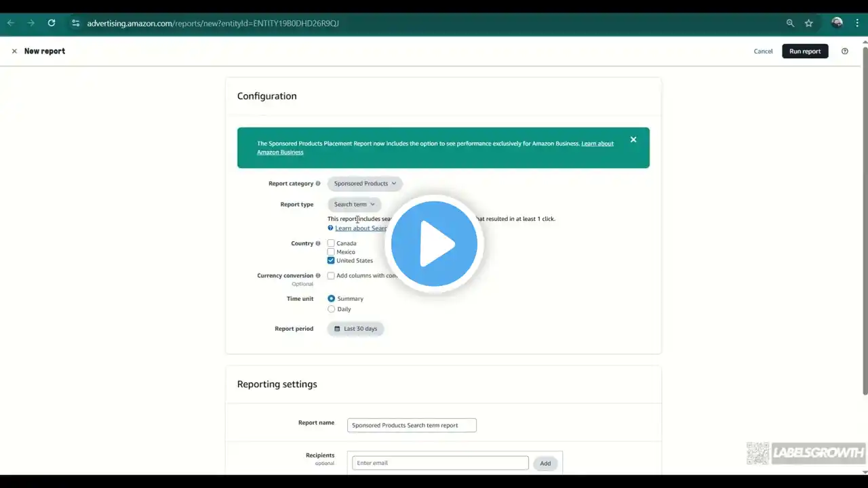Open the Learn about Amazon Business link
The width and height of the screenshot is (868, 488).
point(435,148)
